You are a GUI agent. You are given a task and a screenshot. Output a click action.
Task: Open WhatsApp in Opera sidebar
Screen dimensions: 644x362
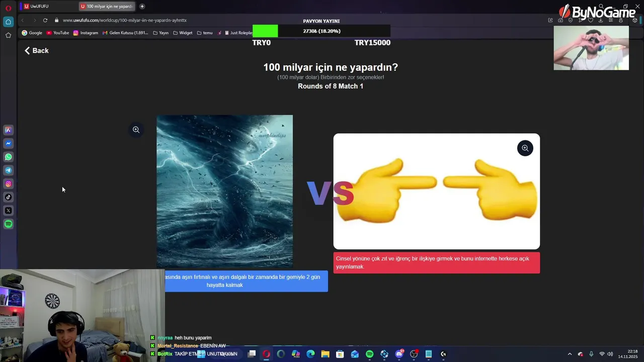(x=8, y=157)
